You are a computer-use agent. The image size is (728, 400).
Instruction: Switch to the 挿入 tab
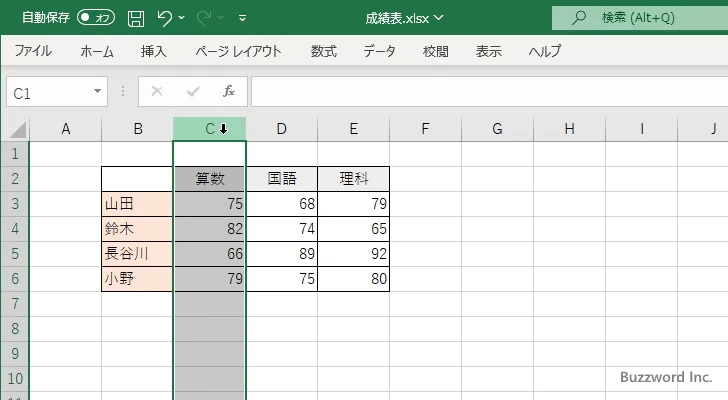[154, 51]
